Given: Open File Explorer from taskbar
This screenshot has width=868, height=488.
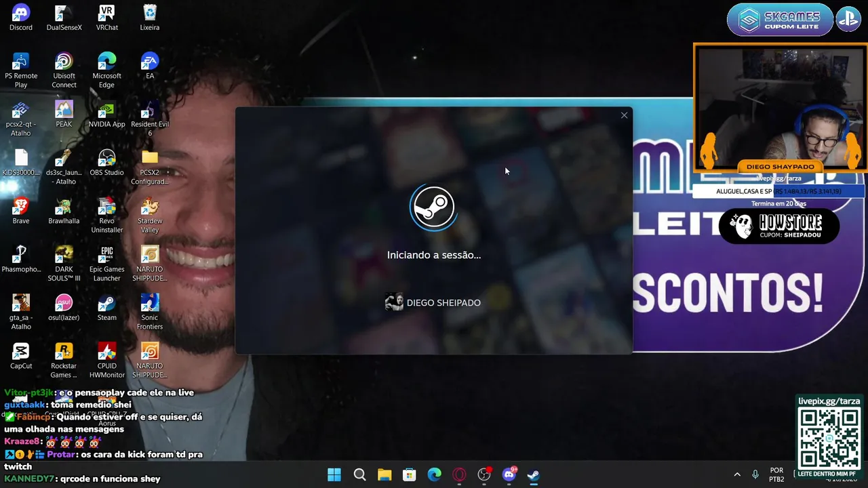Looking at the screenshot, I should (x=384, y=474).
